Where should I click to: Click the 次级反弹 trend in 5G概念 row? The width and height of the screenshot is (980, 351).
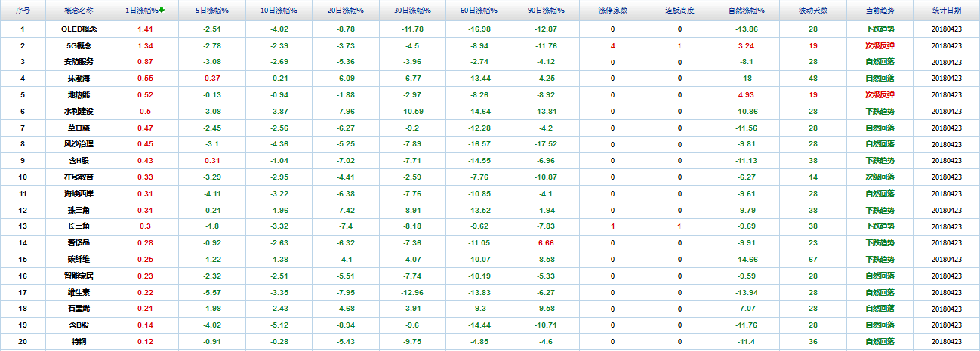pos(880,45)
